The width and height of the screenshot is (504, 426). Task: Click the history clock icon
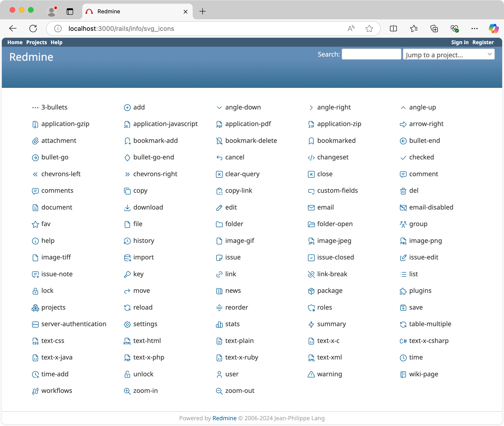coord(127,241)
